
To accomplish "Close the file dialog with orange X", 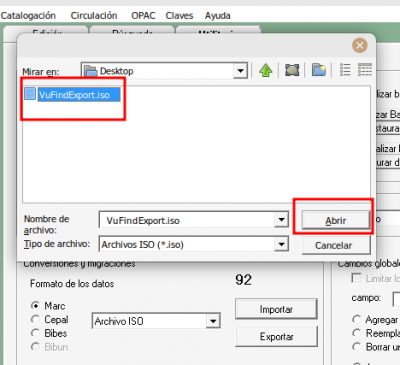I will coord(360,45).
